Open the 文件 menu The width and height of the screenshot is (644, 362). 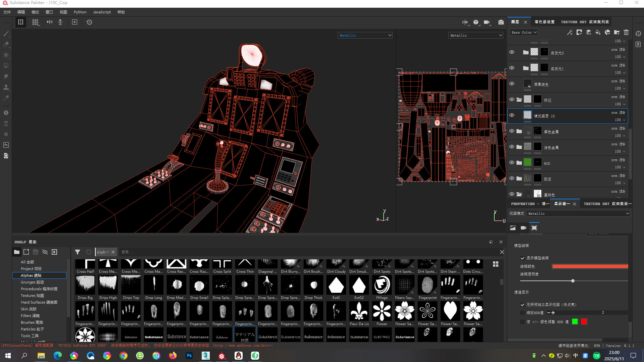7,12
